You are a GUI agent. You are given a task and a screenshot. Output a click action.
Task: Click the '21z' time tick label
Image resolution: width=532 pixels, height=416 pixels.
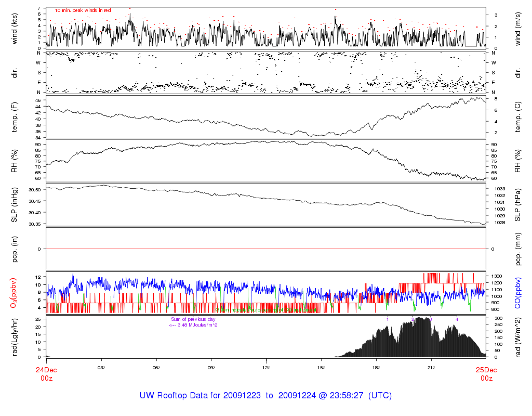click(431, 368)
